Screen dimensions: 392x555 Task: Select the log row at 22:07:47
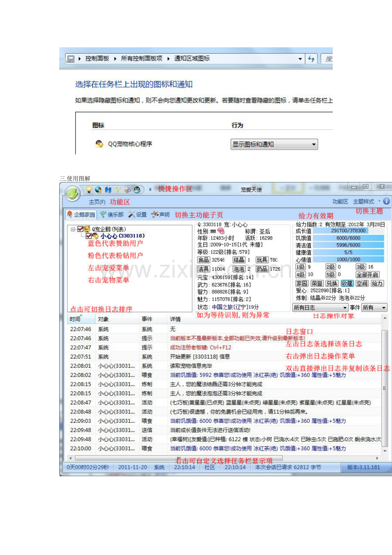(x=225, y=347)
